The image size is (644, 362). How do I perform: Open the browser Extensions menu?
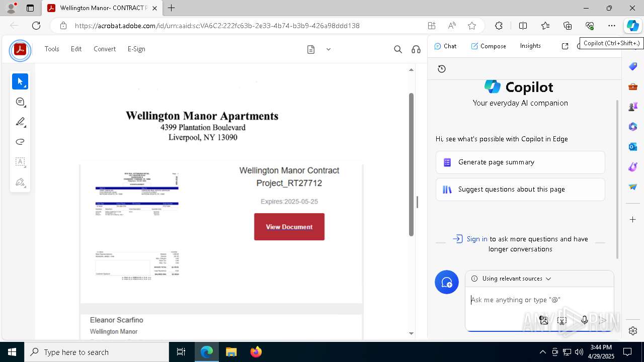499,26
